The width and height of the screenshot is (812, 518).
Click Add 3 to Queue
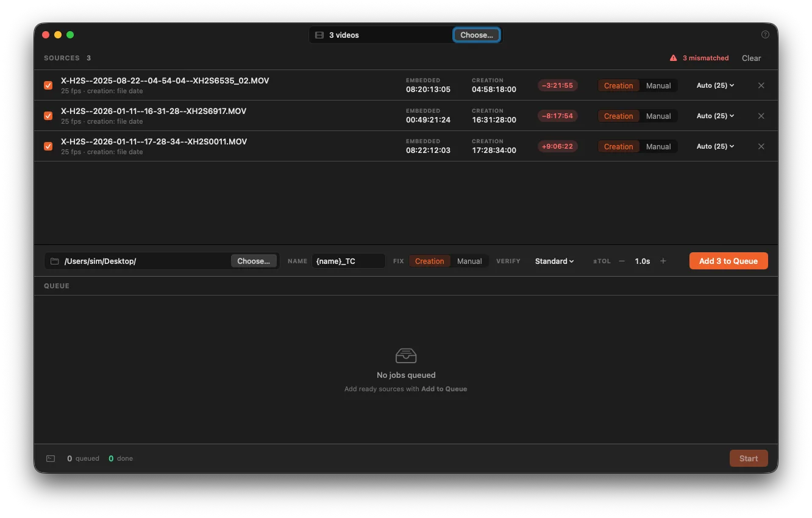tap(728, 261)
